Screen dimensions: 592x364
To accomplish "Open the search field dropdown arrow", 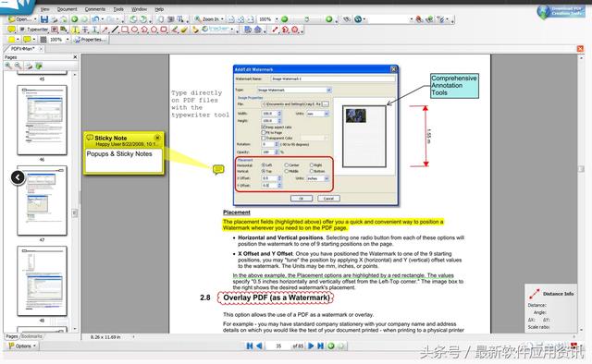I will point(411,19).
